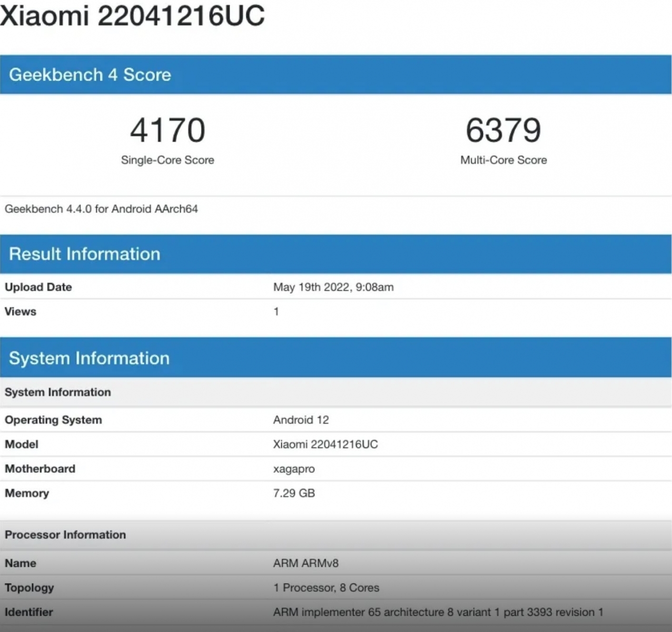Click the Xiaomi 22041216UC page title
Viewport: 672px width, 632px height.
[132, 15]
